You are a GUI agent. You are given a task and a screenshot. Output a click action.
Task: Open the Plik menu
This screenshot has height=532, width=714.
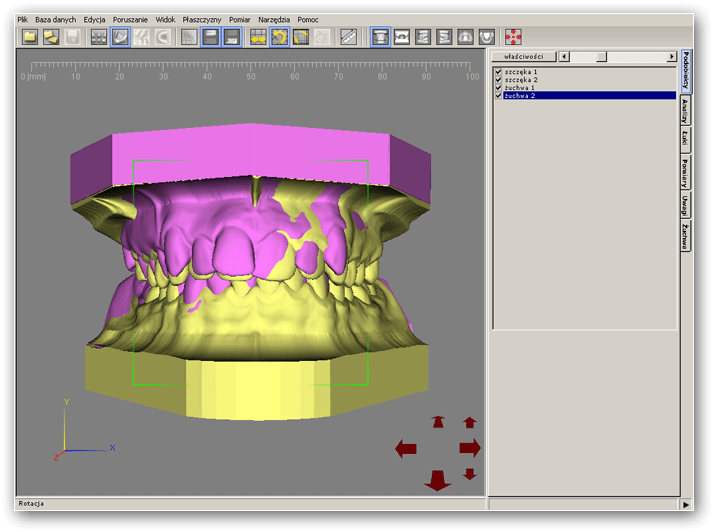(x=23, y=20)
